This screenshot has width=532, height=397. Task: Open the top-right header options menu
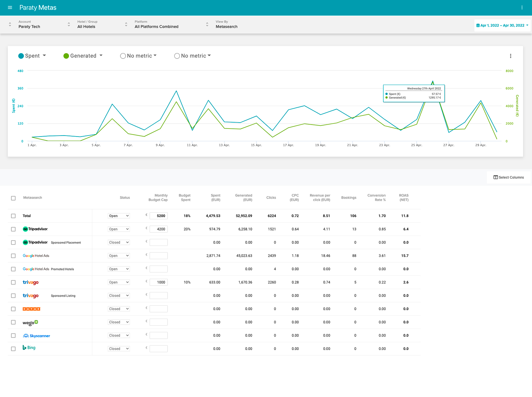point(522,7)
